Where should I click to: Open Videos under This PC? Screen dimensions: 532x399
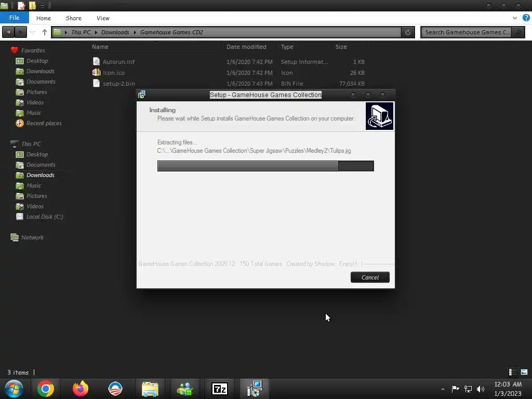[x=35, y=206]
